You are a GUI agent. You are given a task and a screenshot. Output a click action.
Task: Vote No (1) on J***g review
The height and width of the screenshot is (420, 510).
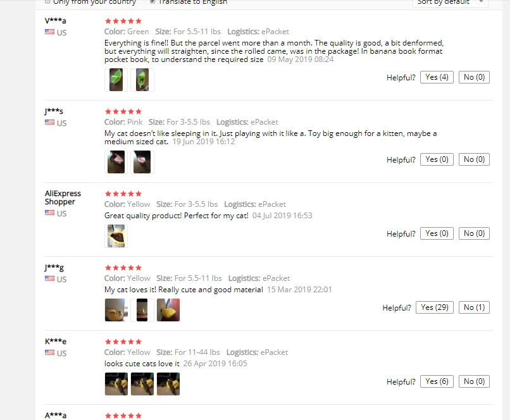[474, 307]
